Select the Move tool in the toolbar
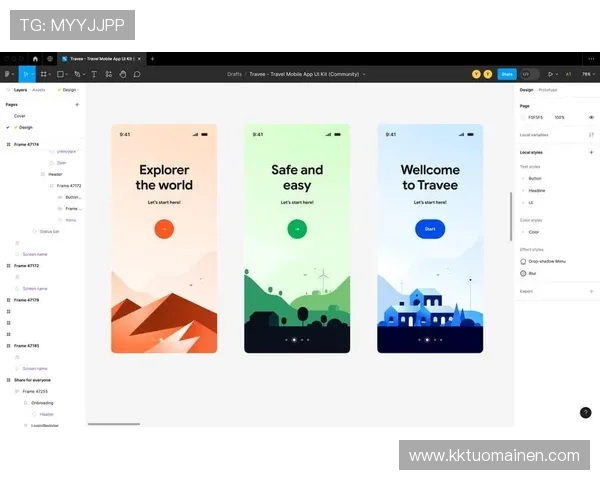Viewport: 600px width, 480px height. point(25,74)
